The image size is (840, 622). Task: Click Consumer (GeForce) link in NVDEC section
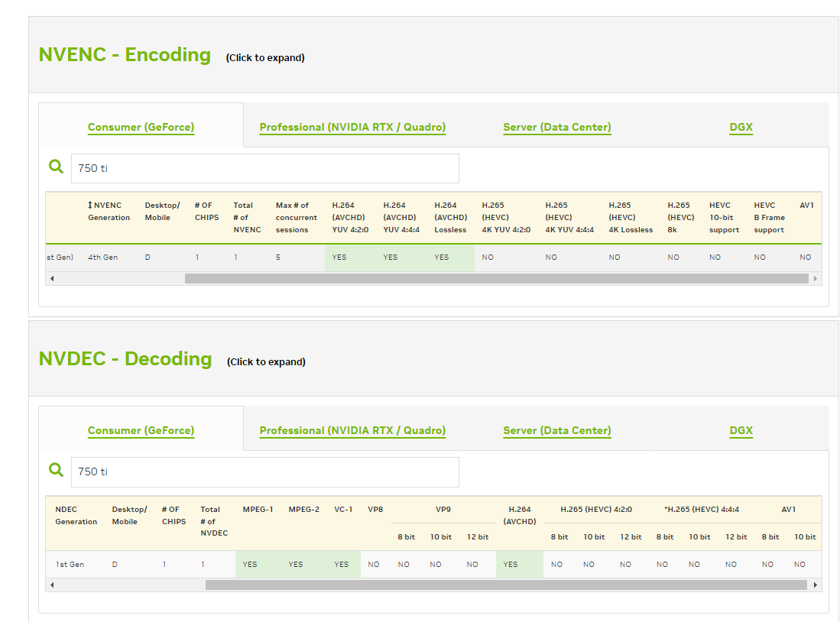pyautogui.click(x=141, y=431)
